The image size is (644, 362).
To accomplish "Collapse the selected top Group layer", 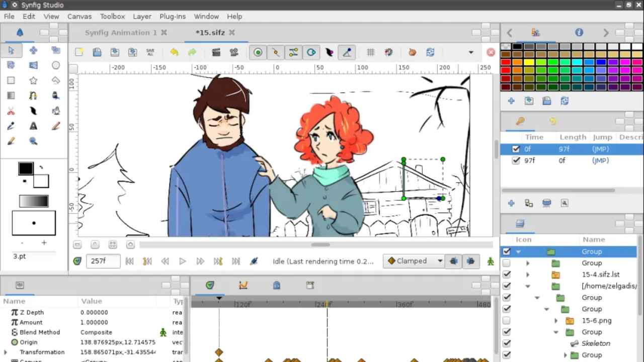I will tap(518, 251).
